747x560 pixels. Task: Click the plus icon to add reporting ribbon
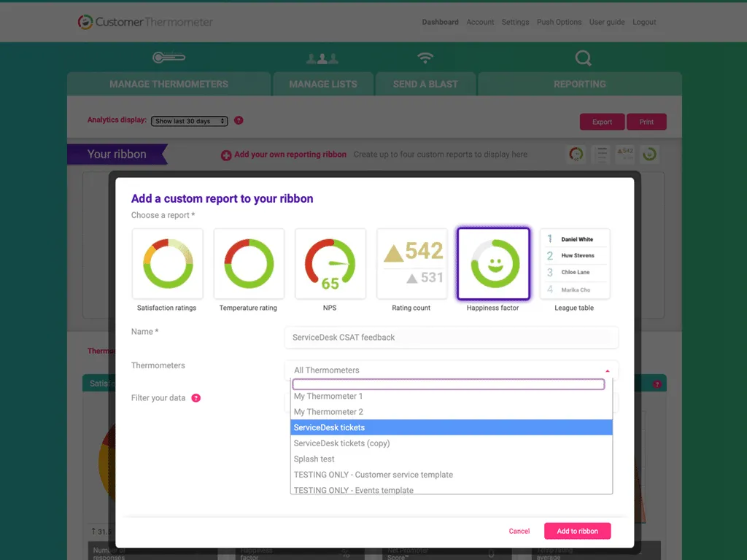[226, 155]
